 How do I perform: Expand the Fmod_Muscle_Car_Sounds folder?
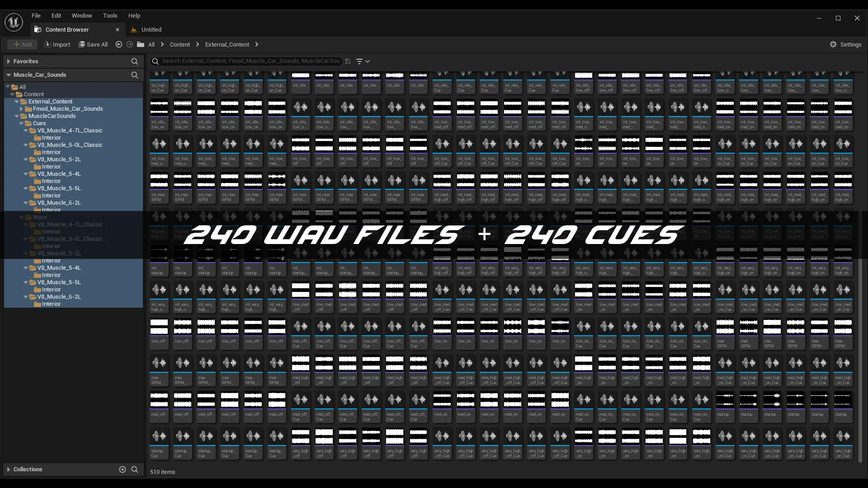(21, 109)
